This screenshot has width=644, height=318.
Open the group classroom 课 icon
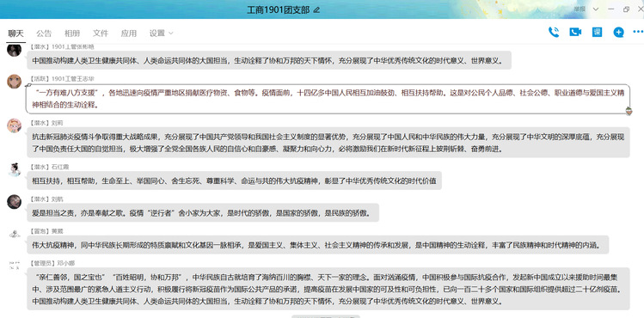[597, 32]
